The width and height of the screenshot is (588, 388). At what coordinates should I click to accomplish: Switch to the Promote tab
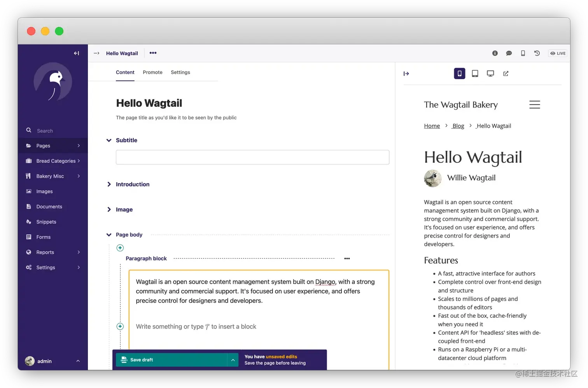click(152, 72)
